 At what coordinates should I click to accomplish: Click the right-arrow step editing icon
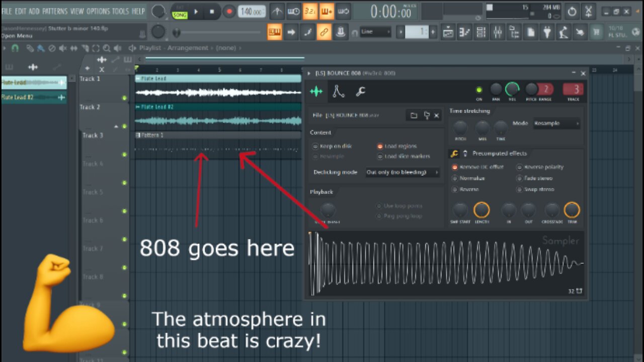291,32
